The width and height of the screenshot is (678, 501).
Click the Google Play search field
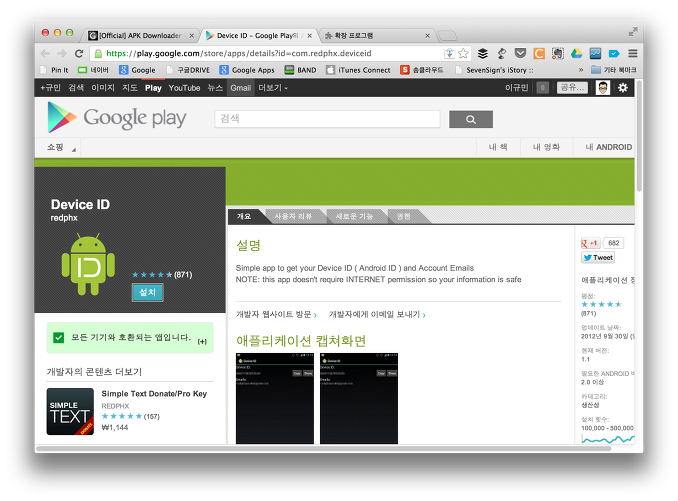tap(327, 119)
